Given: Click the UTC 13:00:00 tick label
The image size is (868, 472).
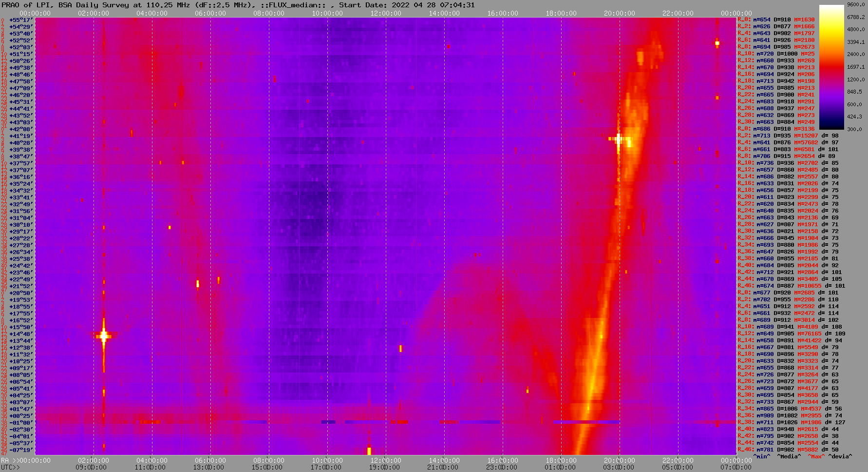Looking at the screenshot, I should click(208, 467).
